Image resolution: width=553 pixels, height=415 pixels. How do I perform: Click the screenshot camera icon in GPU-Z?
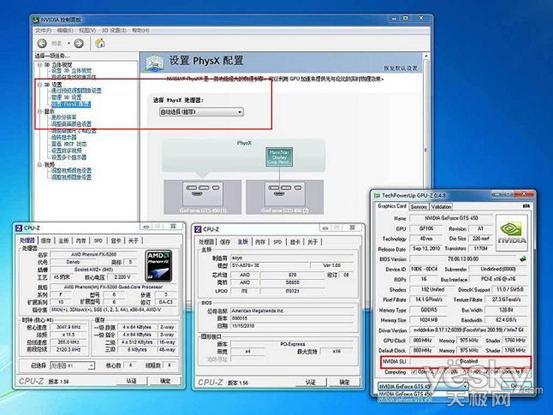pos(526,206)
